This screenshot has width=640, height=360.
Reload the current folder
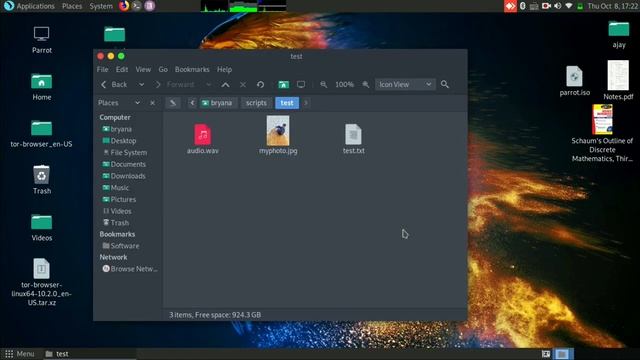pos(260,84)
